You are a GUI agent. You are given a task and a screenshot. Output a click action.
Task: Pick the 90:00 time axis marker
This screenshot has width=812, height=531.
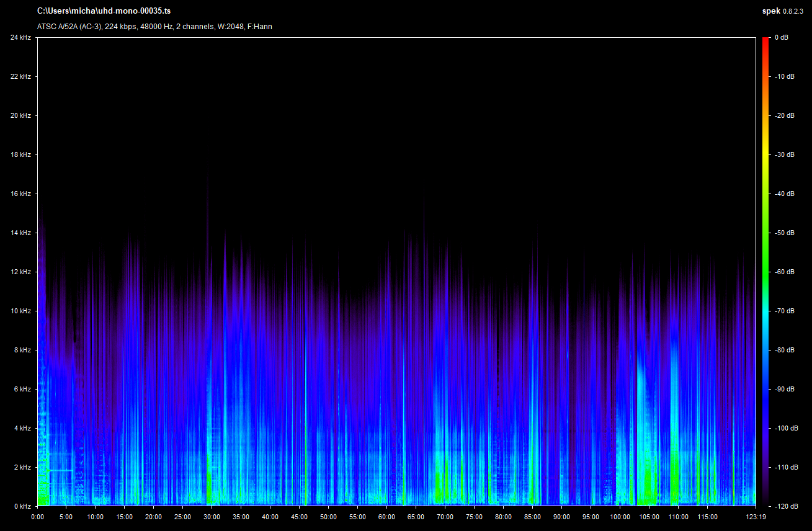coord(562,517)
